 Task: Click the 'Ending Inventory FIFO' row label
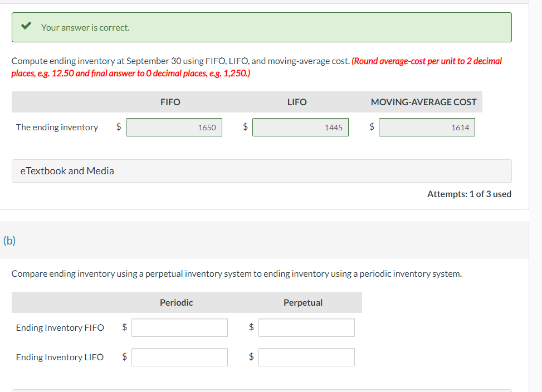coord(60,328)
